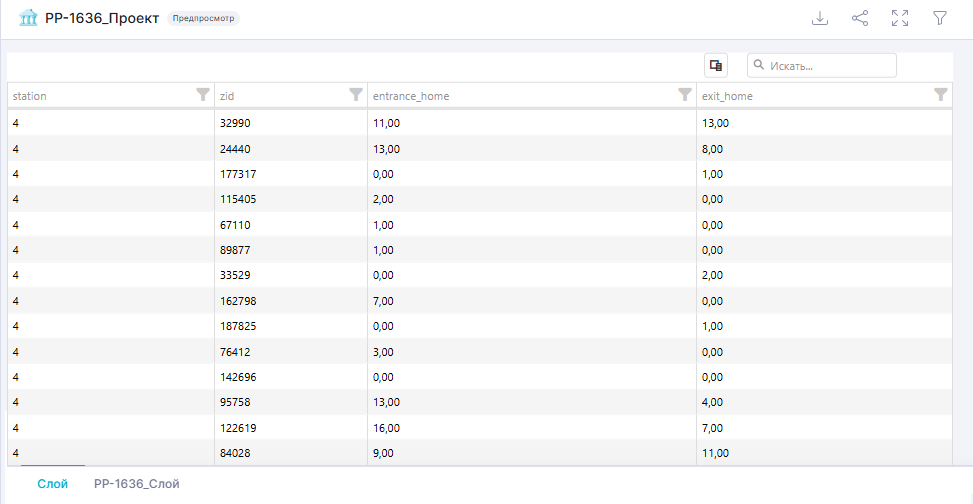Filter the station column
Screen dimensions: 973x504
coord(203,95)
